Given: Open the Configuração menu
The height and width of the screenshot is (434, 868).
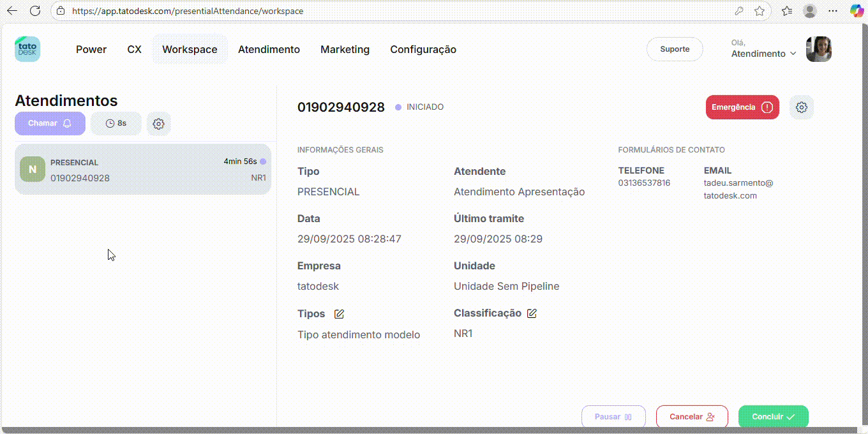Looking at the screenshot, I should pos(423,49).
